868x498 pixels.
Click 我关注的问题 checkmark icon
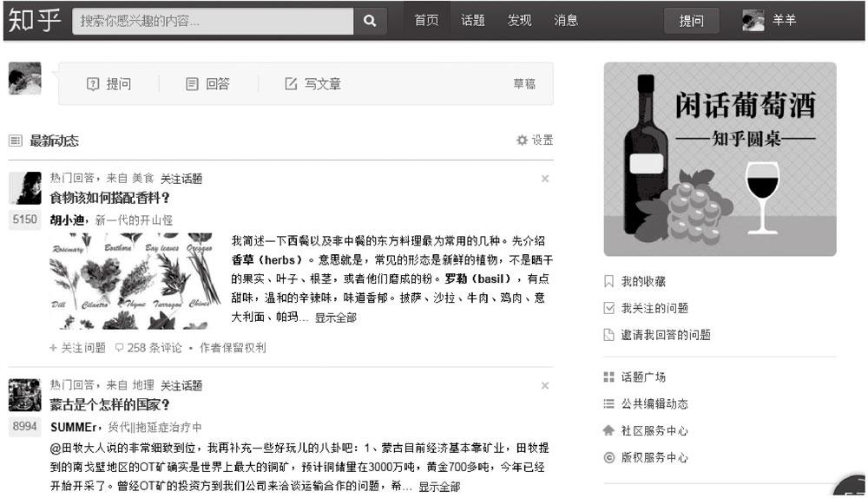(x=609, y=308)
